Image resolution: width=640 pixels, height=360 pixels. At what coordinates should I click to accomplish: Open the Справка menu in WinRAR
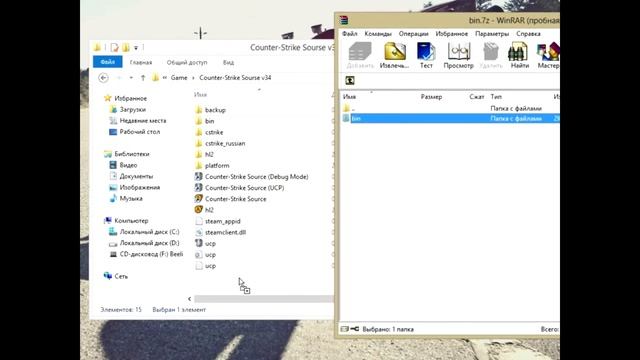click(x=528, y=34)
